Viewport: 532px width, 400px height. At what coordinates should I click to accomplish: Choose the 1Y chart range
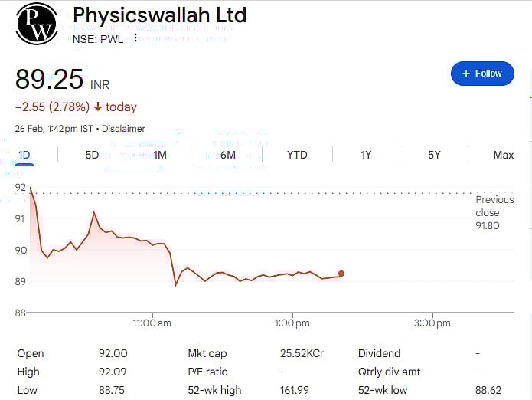(366, 155)
